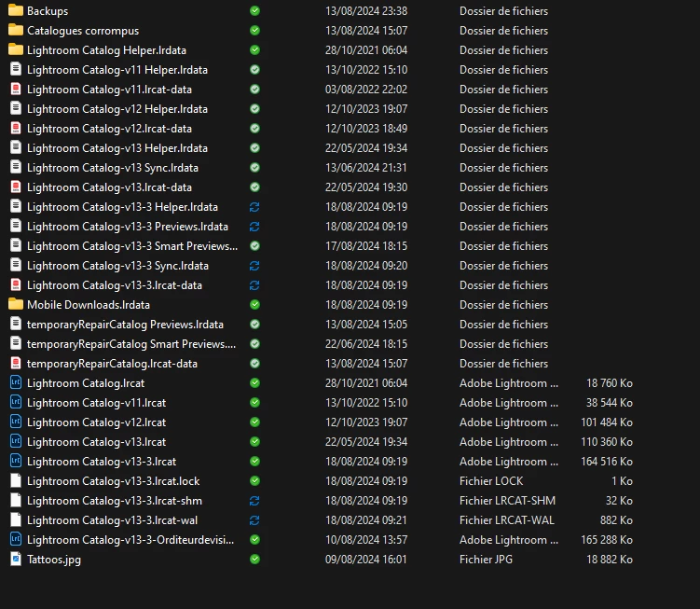This screenshot has height=609, width=700.
Task: Click blank file icon of Catalog-v13-3.lrcat-wal
Action: 16,520
